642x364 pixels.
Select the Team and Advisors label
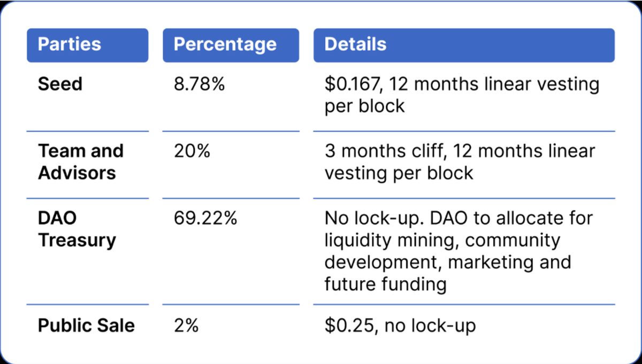coord(80,162)
